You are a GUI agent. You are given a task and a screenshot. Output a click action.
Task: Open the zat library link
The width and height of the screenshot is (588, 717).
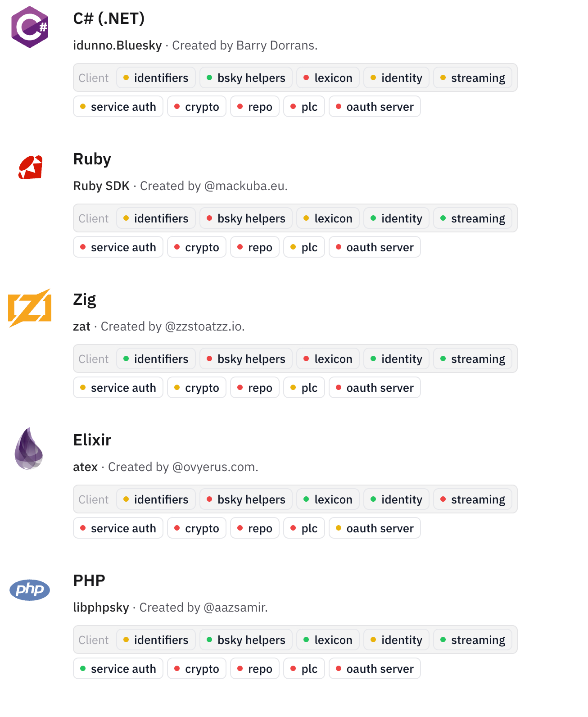[81, 327]
